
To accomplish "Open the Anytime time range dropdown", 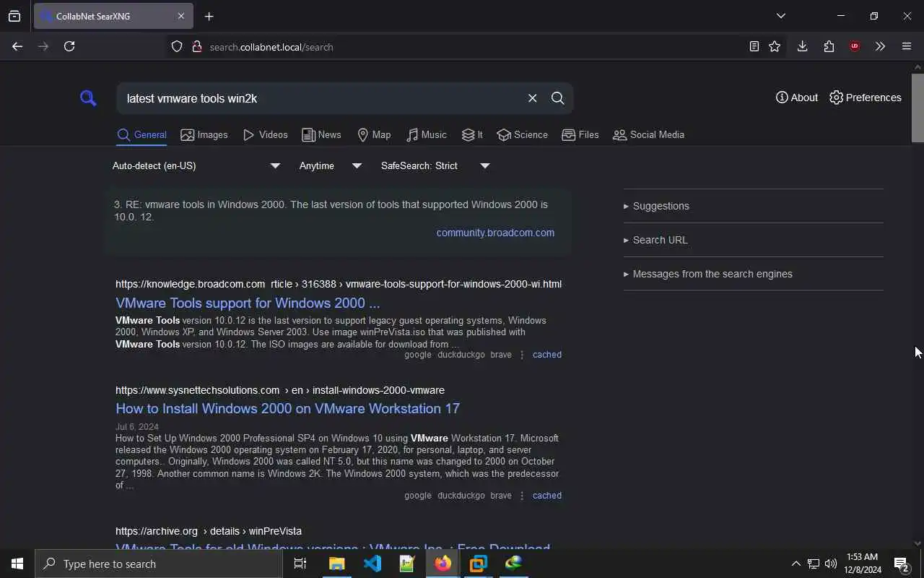I will [331, 165].
